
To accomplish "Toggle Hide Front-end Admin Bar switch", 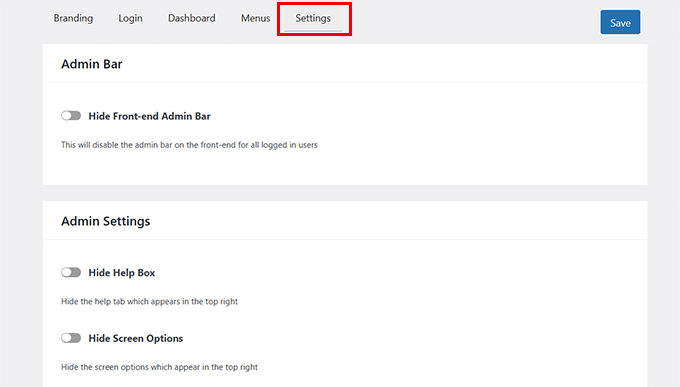I will (x=71, y=116).
